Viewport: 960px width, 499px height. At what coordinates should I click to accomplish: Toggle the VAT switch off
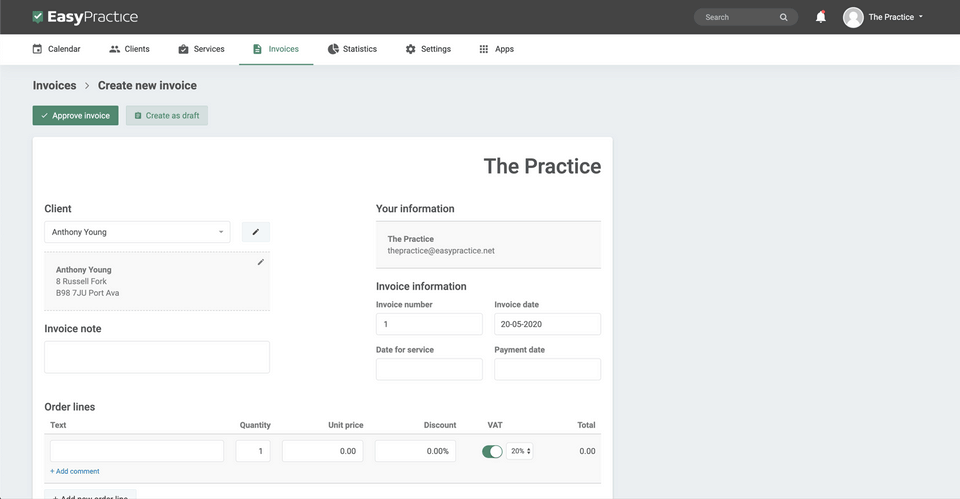click(492, 451)
